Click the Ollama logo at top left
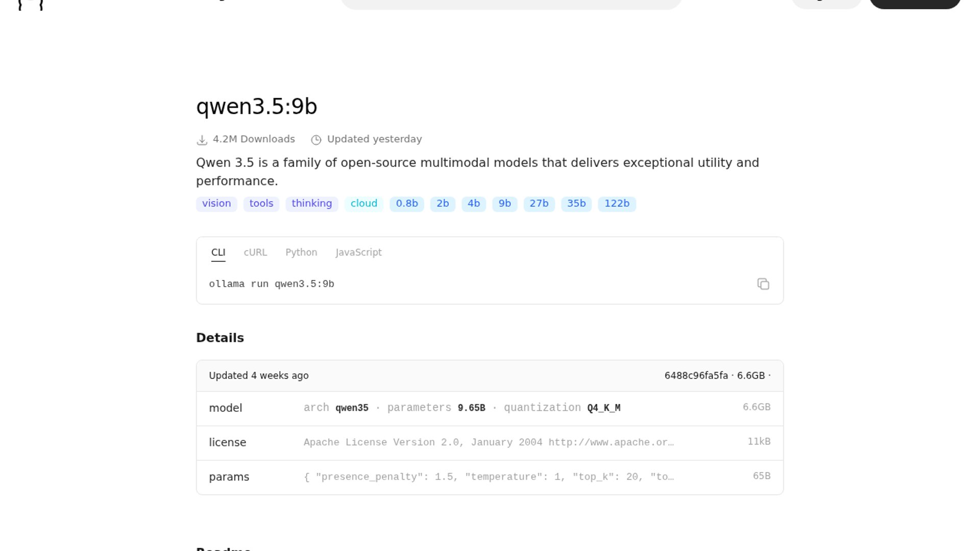980x551 pixels. (x=31, y=5)
